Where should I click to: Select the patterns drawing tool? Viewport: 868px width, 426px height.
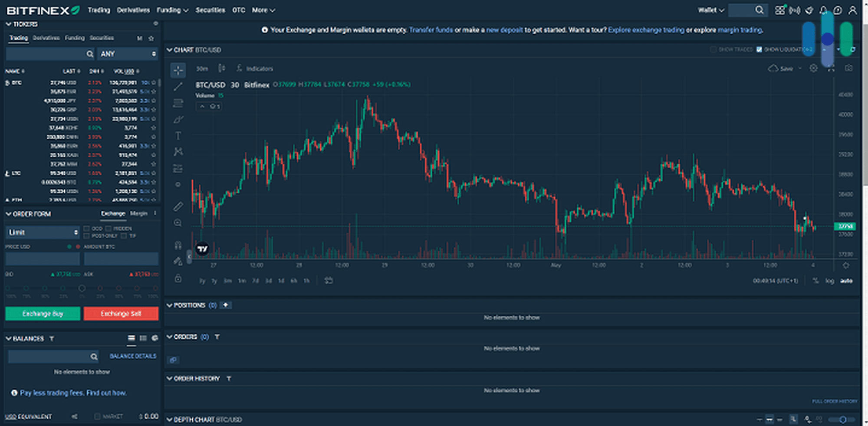pyautogui.click(x=178, y=152)
